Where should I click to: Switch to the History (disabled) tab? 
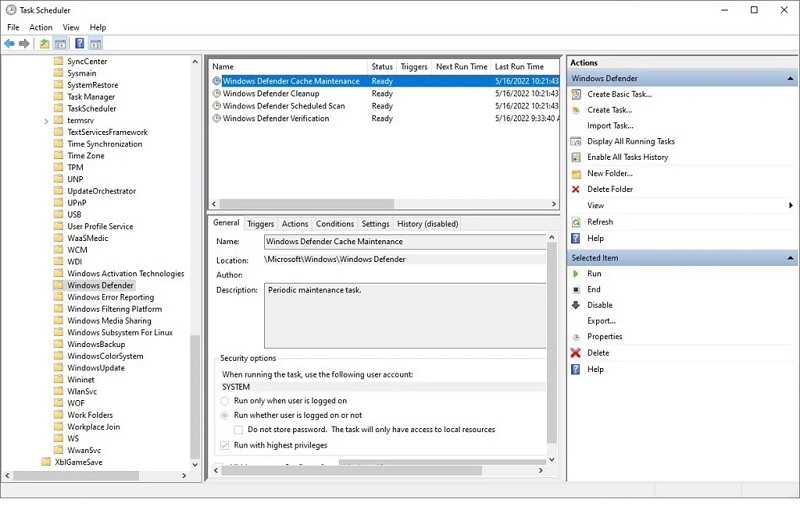pos(428,224)
